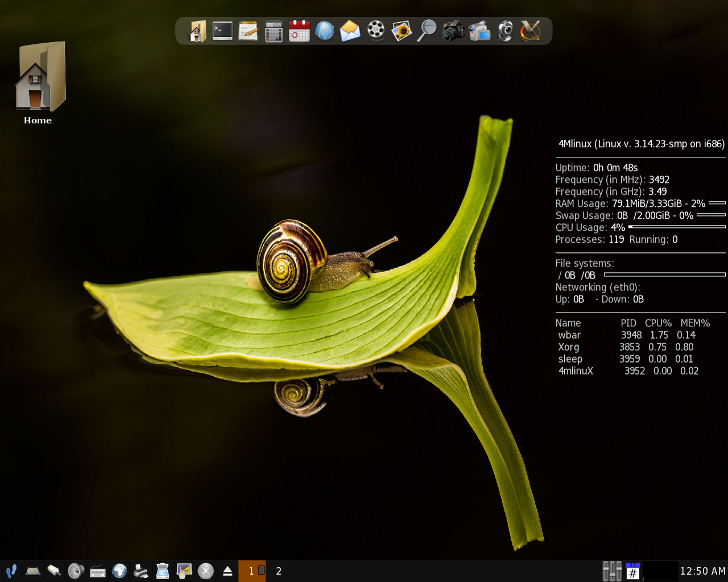
Task: Select workspace 1 in the pager
Action: point(252,571)
